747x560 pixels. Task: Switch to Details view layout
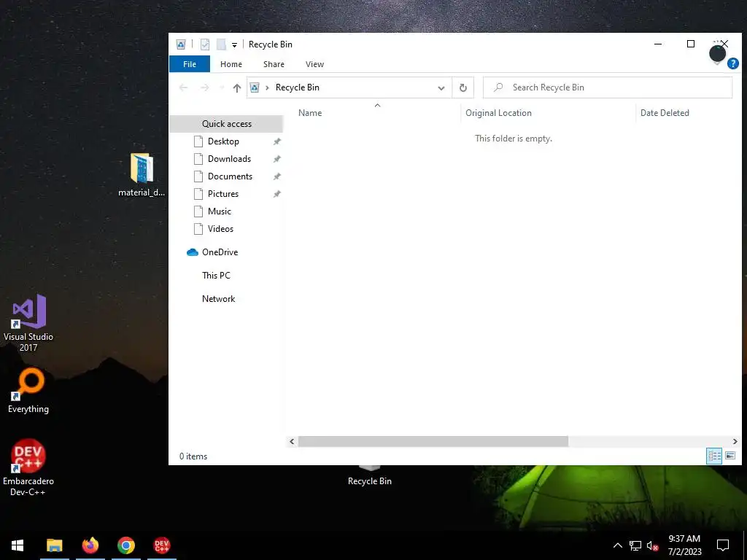pyautogui.click(x=714, y=456)
